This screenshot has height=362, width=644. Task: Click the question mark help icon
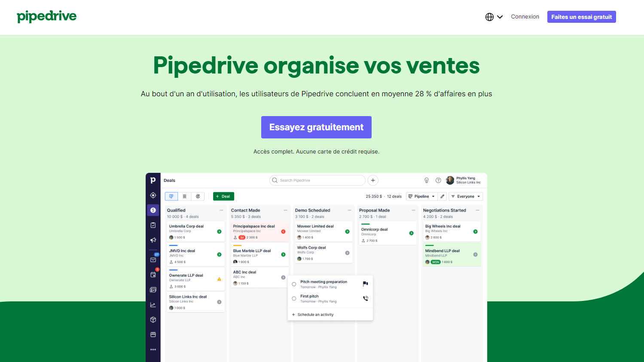438,181
